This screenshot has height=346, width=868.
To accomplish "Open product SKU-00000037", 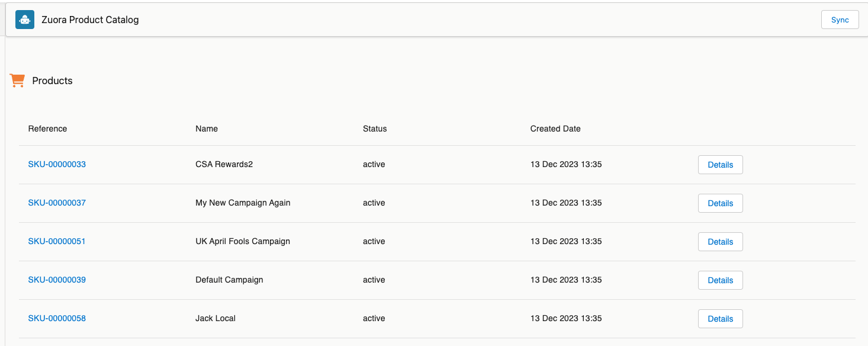I will point(57,203).
